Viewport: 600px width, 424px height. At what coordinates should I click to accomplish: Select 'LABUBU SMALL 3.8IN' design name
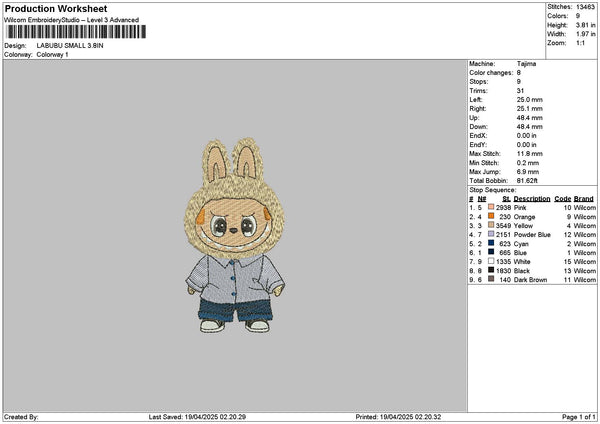tap(70, 46)
